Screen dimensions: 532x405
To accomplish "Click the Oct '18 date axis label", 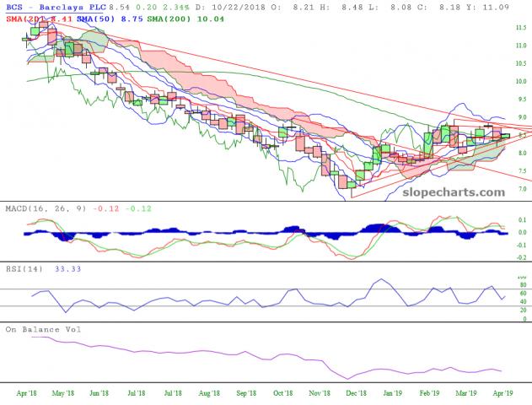I will click(282, 393).
